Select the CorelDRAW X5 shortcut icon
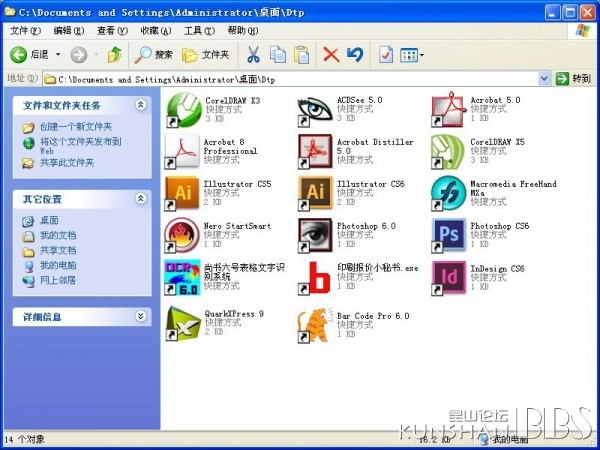600x450 pixels. click(x=448, y=152)
